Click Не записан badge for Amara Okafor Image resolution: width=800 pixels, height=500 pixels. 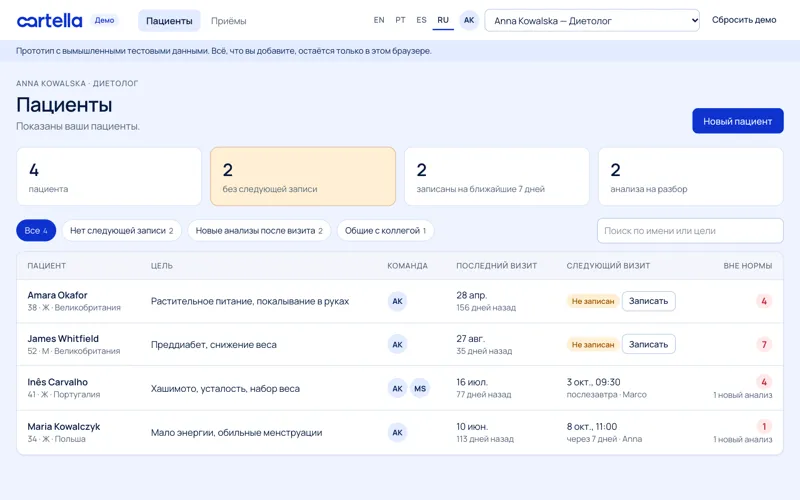coord(593,301)
